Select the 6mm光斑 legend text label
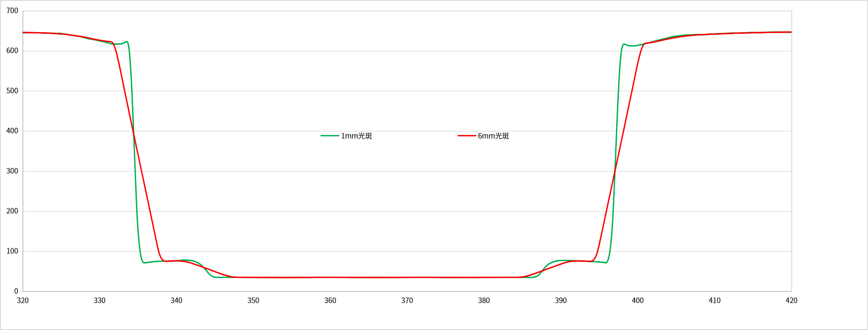This screenshot has height=330, width=868. pyautogui.click(x=494, y=136)
